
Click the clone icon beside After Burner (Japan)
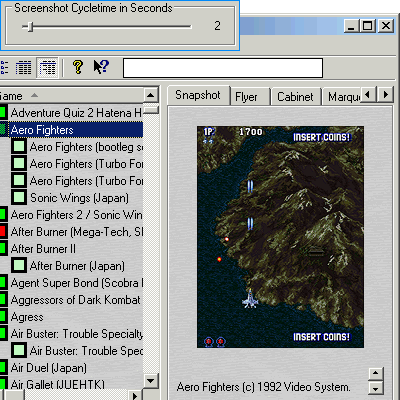19,265
